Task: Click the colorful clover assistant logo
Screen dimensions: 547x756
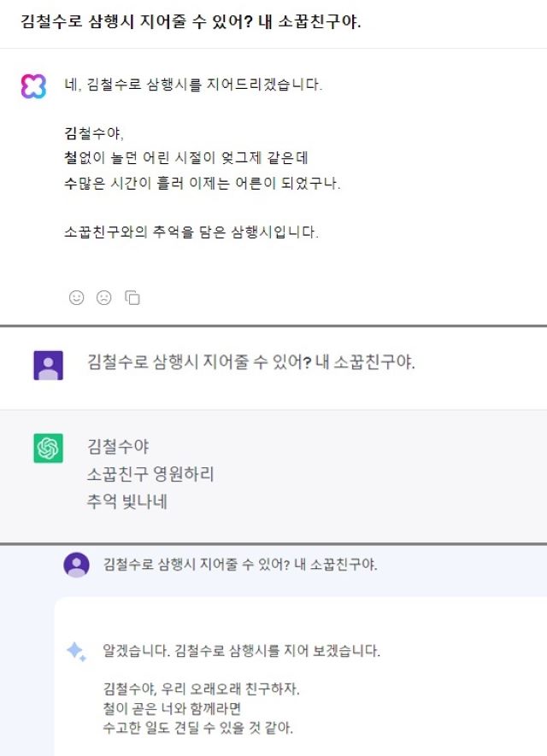Action: tap(33, 86)
